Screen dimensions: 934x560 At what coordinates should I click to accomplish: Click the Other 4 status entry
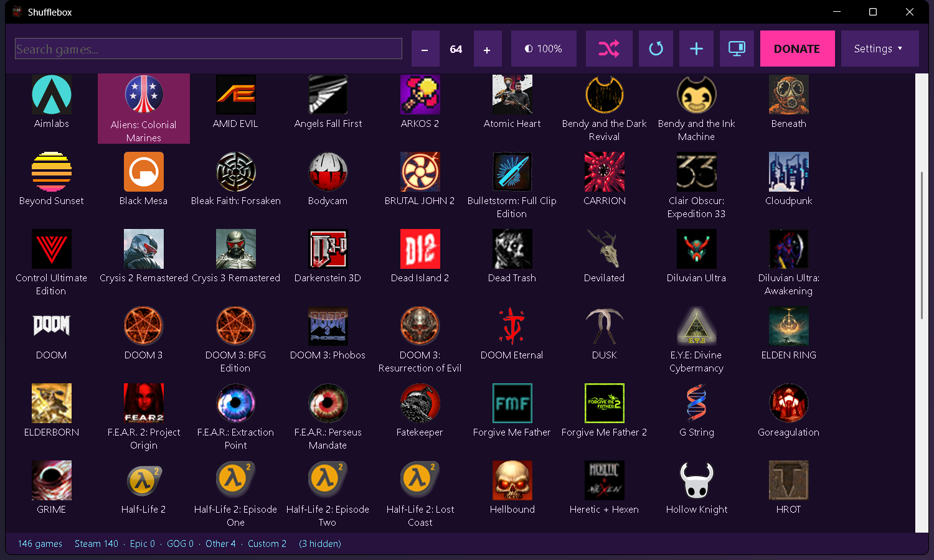tap(220, 544)
